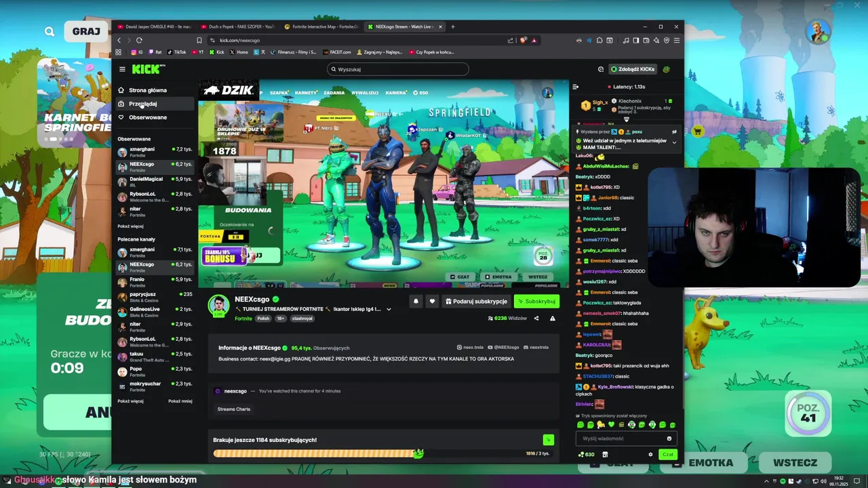Click the Polish tag
Viewport: 868px width, 488px height.
263,319
